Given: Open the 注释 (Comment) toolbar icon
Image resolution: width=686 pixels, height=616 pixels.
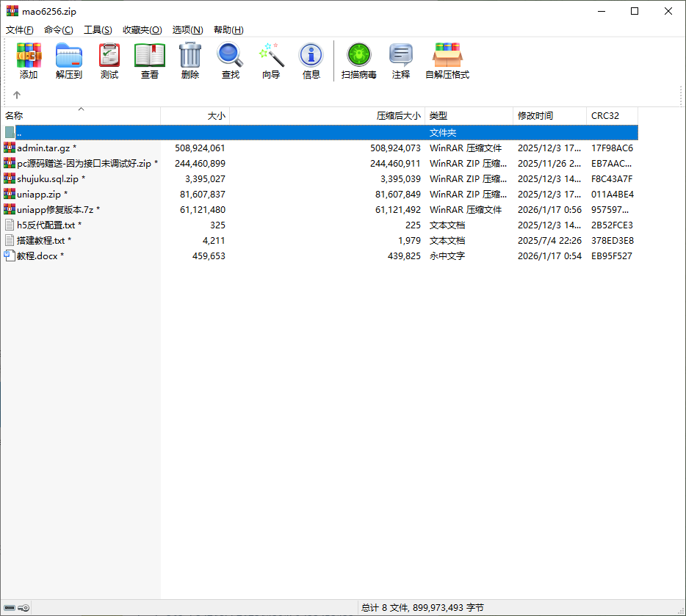Looking at the screenshot, I should click(x=401, y=60).
